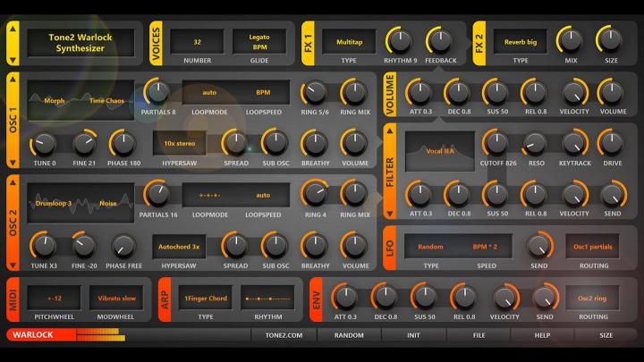The width and height of the screenshot is (644, 362).
Task: Click the RANDOM button
Action: 349,335
